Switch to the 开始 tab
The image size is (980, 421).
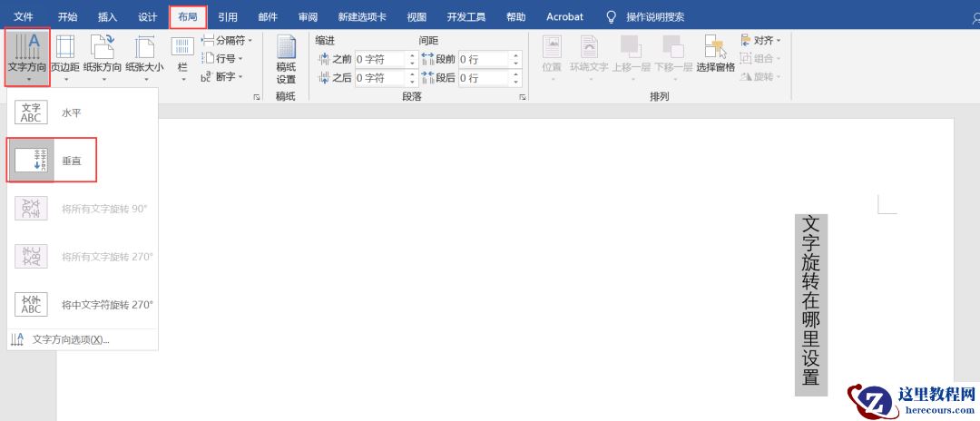pyautogui.click(x=67, y=17)
